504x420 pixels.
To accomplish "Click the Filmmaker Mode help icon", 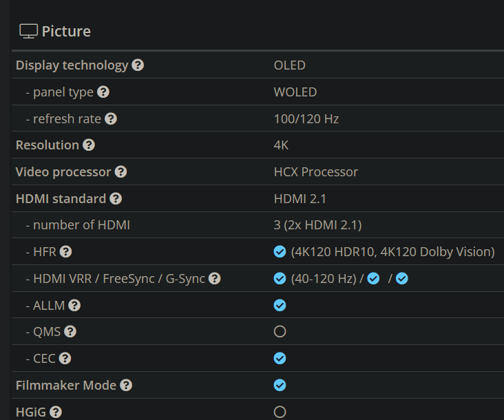I will click(126, 385).
